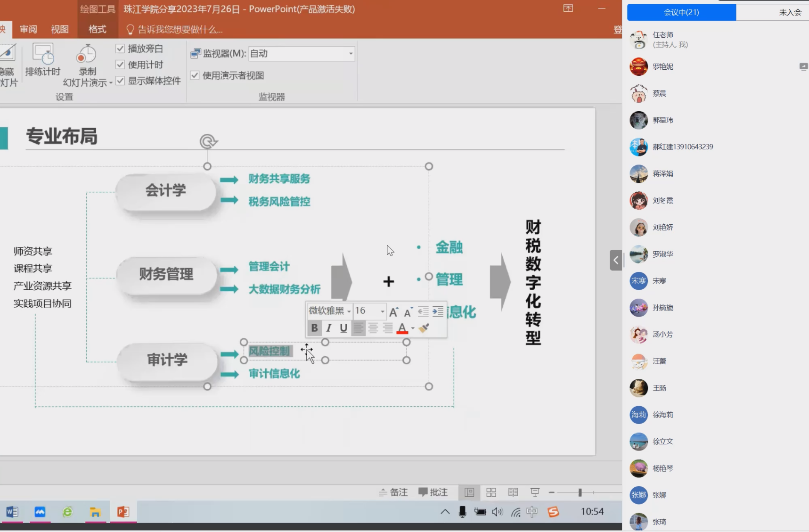Increase font size with the larger A icon
Viewport: 809px width, 532px height.
(x=393, y=311)
